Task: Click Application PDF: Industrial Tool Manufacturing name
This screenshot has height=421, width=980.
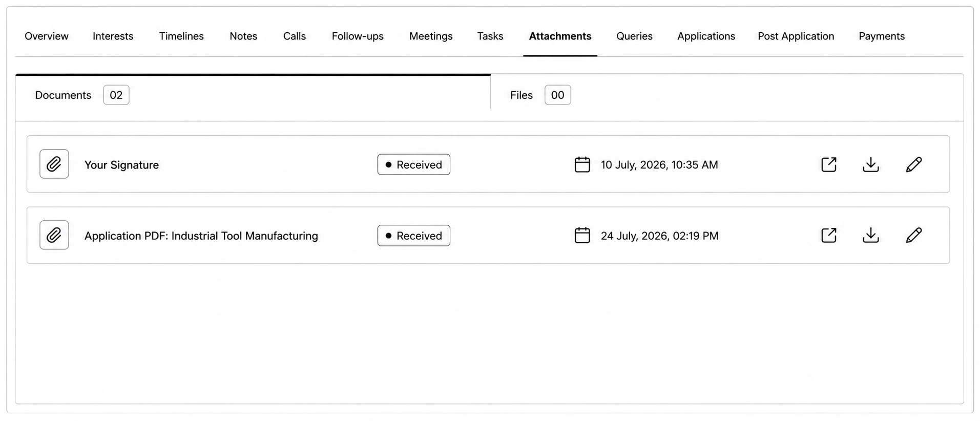Action: click(x=201, y=236)
